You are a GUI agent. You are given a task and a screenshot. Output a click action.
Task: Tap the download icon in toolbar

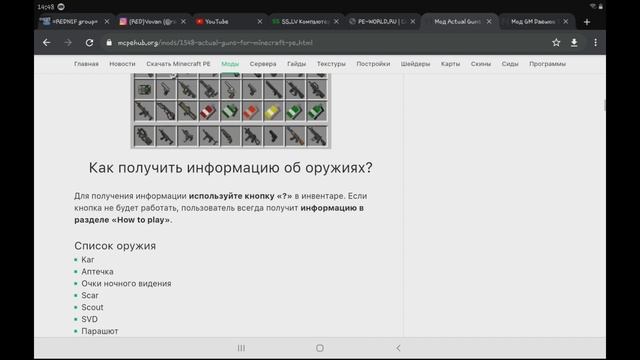point(574,42)
